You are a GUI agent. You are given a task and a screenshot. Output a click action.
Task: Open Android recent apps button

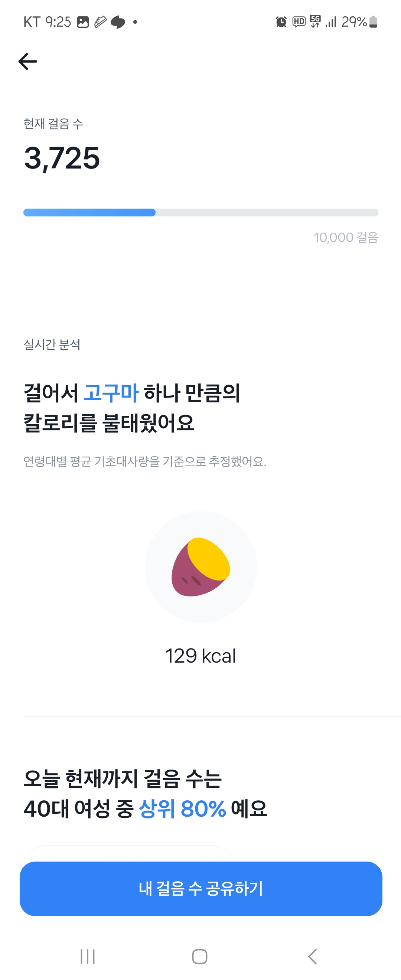tap(88, 956)
